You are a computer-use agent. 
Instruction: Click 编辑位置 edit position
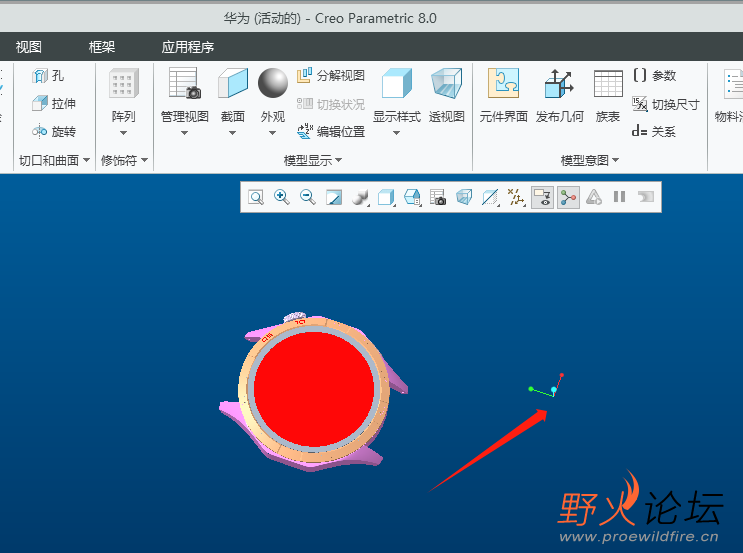tap(331, 131)
